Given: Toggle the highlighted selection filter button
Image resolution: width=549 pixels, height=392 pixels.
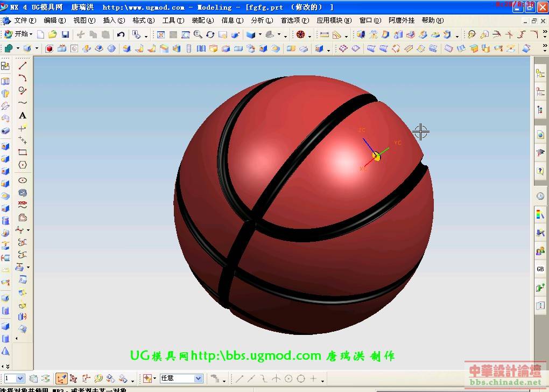Looking at the screenshot, I should point(61,379).
